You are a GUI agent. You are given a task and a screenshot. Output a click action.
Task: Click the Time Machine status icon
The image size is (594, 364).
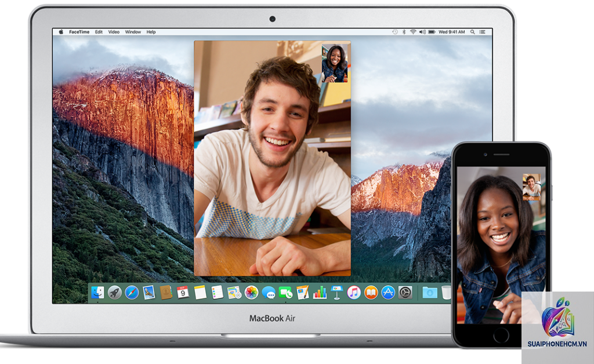click(x=394, y=32)
